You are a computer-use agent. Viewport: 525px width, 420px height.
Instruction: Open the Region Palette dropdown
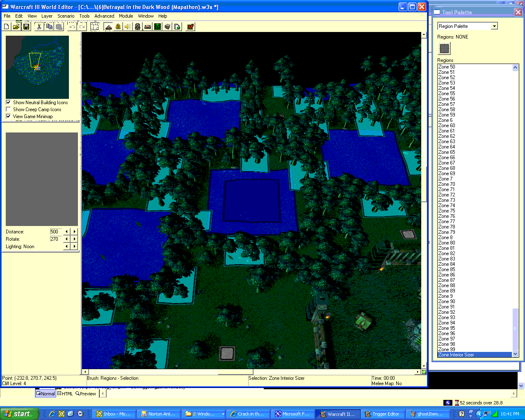pos(494,26)
